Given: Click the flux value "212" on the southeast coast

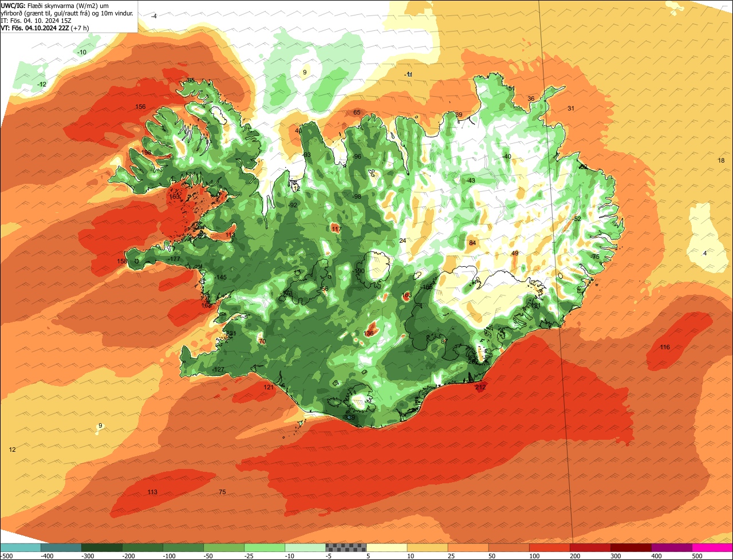Looking at the screenshot, I should (480, 388).
